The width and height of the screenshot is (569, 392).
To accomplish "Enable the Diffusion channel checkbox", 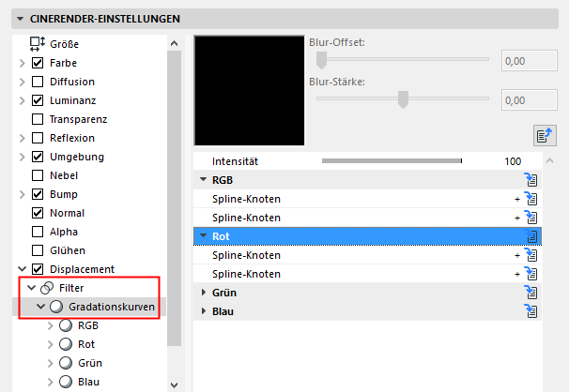I will 38,82.
